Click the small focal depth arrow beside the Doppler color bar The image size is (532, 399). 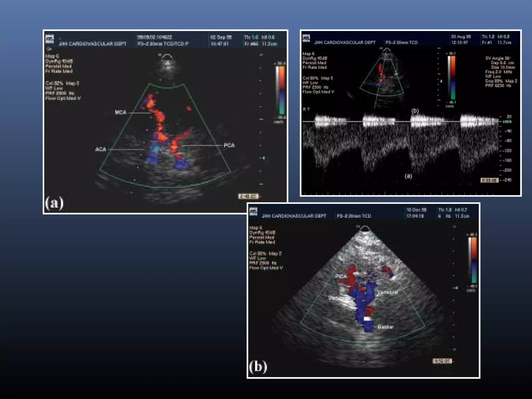(441, 81)
